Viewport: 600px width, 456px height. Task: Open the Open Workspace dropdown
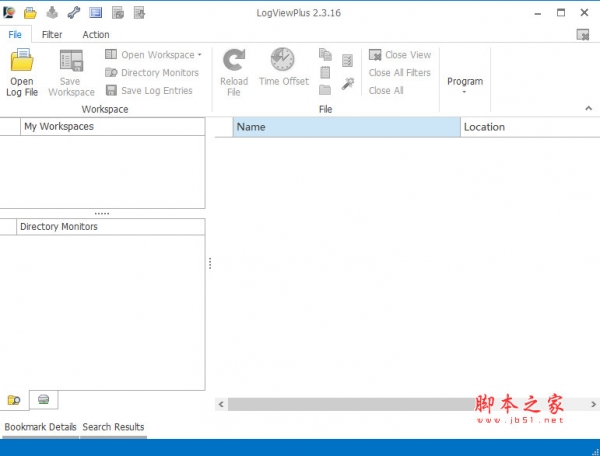pos(153,55)
